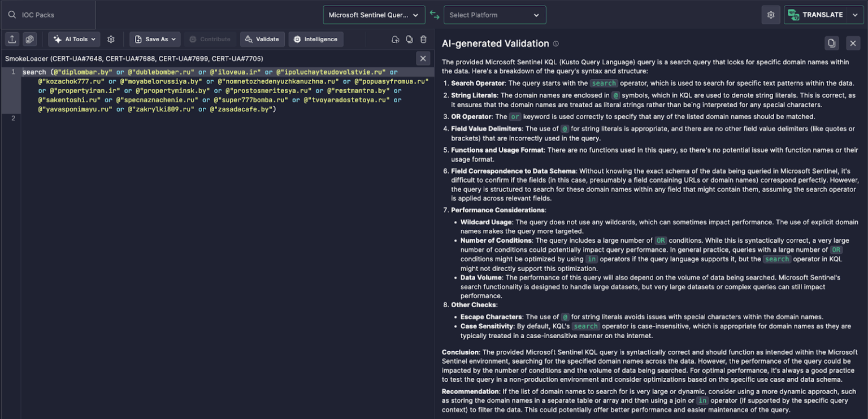Open the IOC Packs search
The height and width of the screenshot is (419, 868).
point(34,15)
